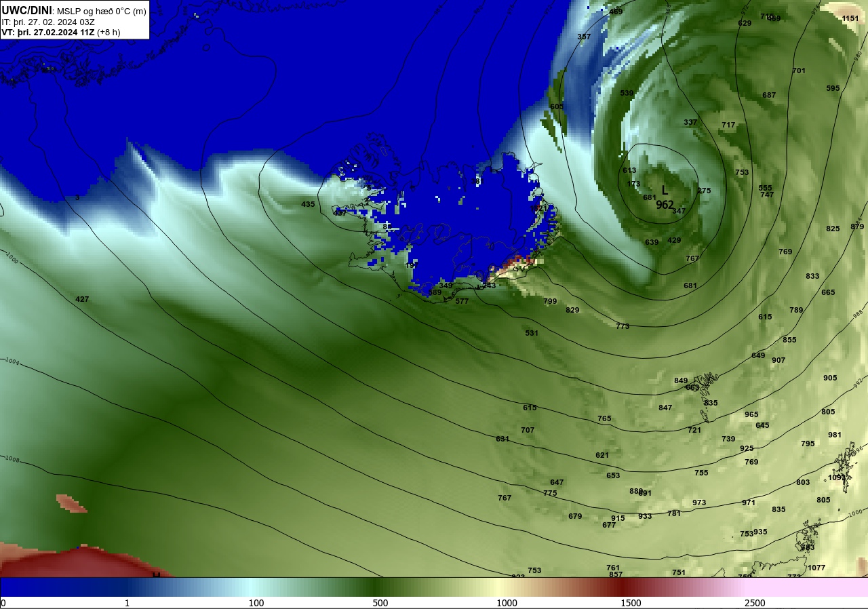Click the height value 629
Screen dimensions: 868x609
coord(745,23)
